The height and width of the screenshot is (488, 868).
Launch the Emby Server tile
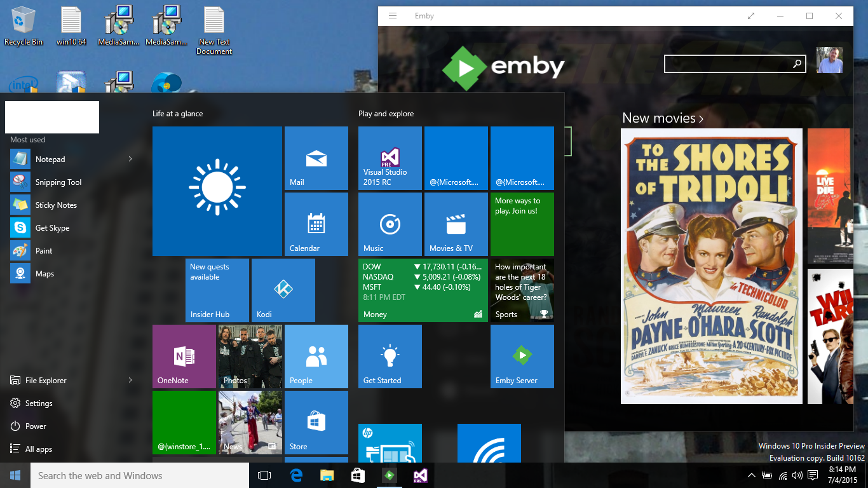pos(522,356)
